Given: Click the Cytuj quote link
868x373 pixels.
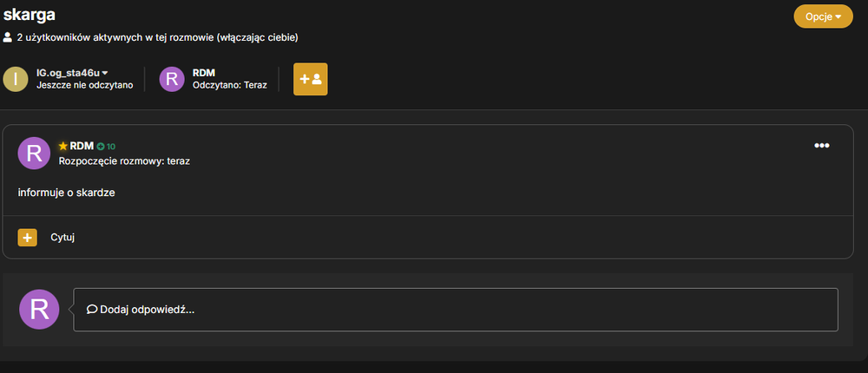Looking at the screenshot, I should (62, 238).
